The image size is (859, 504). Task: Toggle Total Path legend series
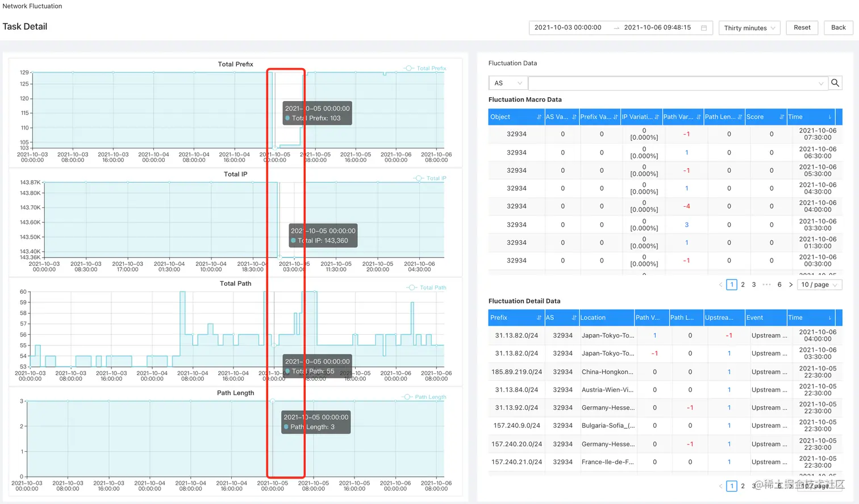click(x=426, y=288)
